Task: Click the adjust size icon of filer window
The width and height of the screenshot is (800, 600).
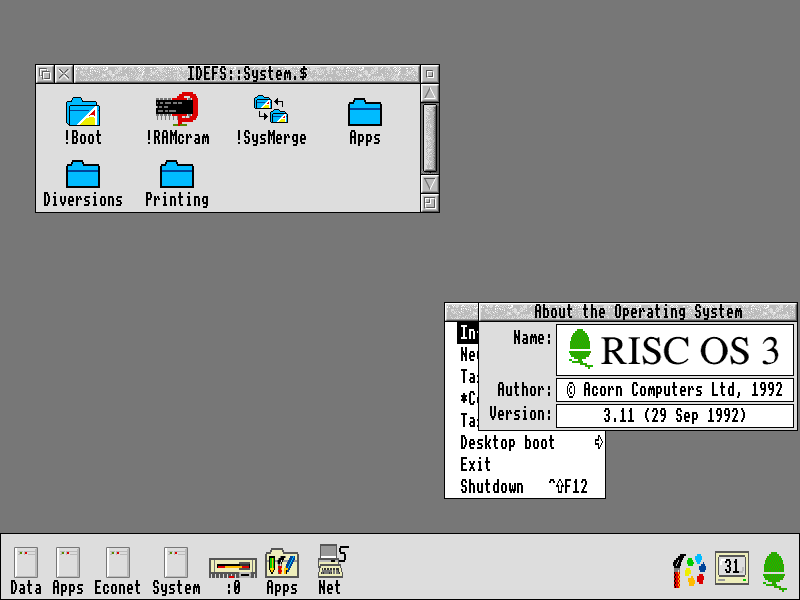Action: 430,203
